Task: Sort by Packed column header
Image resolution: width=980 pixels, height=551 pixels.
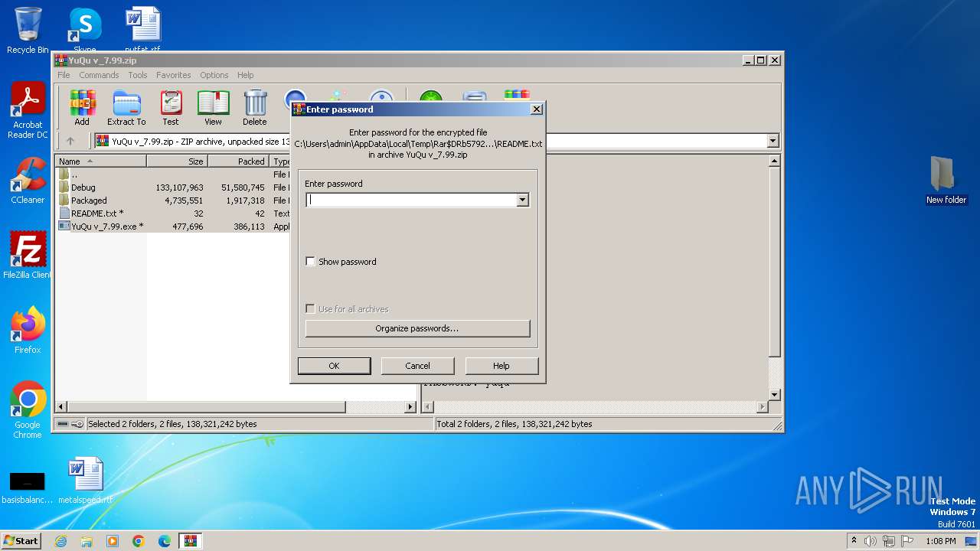Action: [239, 161]
